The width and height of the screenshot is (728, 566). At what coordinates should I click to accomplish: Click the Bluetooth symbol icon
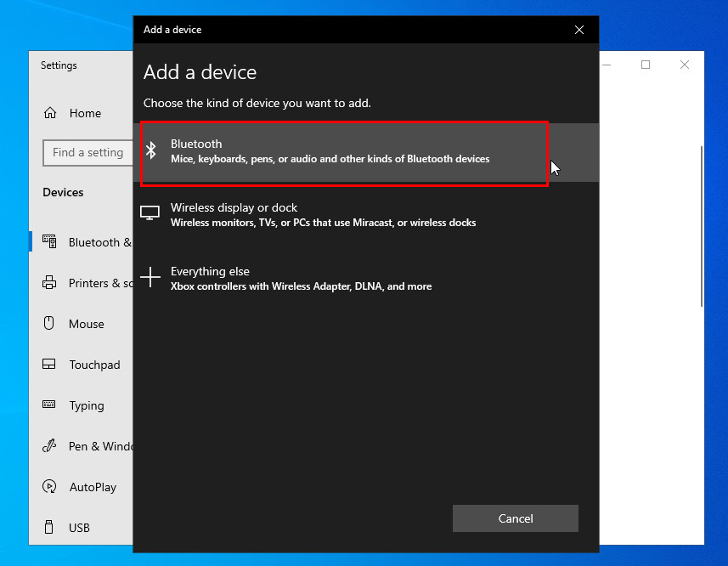(151, 150)
